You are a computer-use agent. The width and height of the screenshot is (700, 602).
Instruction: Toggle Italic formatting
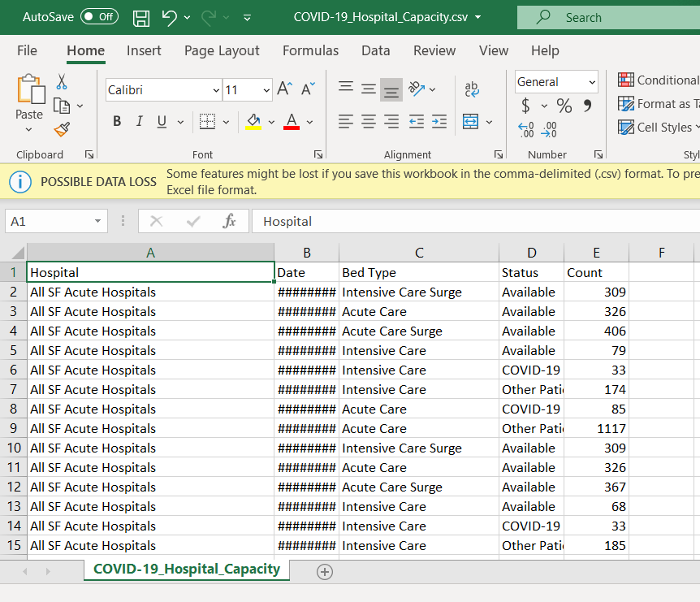(x=139, y=122)
